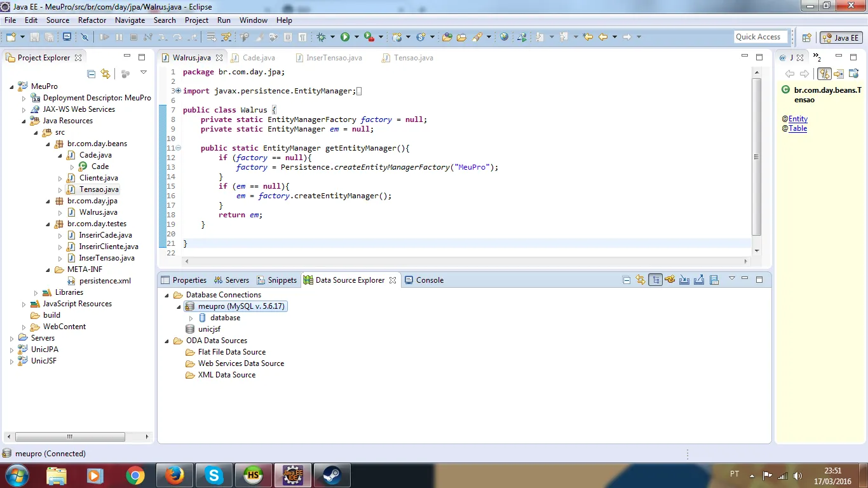868x488 pixels.
Task: Switch to the Console tab
Action: [x=424, y=280]
